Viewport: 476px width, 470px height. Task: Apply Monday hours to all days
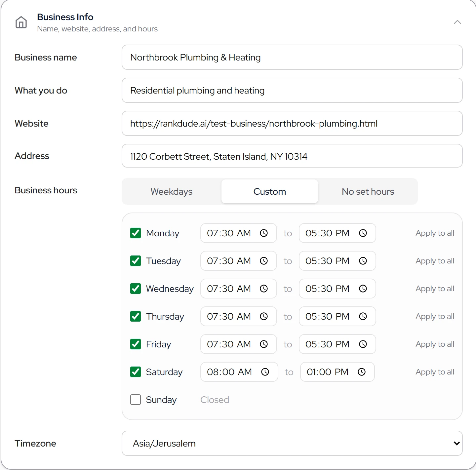tap(435, 233)
